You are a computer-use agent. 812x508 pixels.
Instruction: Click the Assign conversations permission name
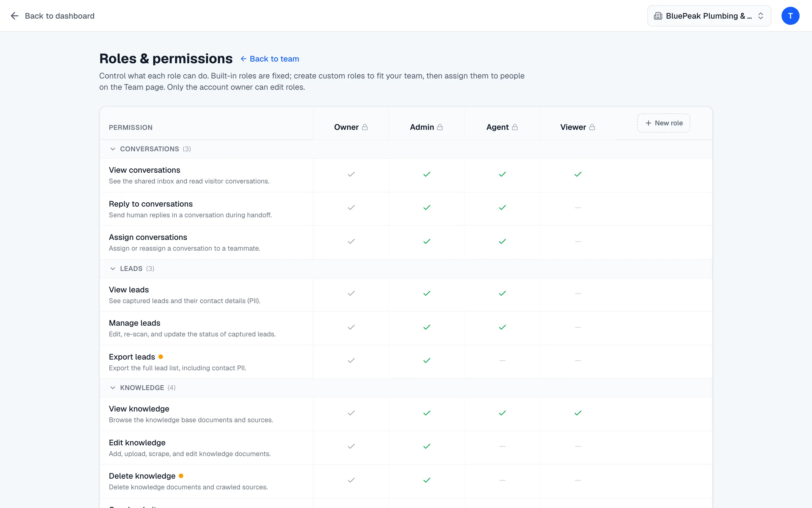point(148,237)
